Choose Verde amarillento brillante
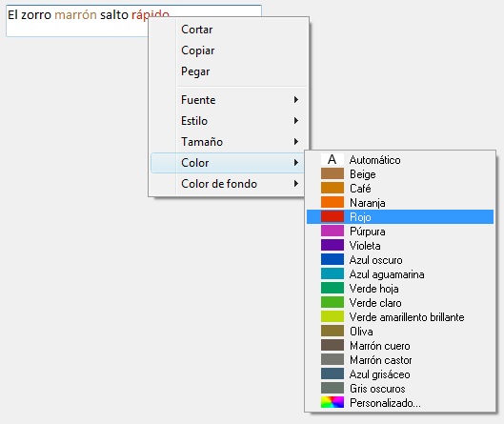 (x=400, y=317)
